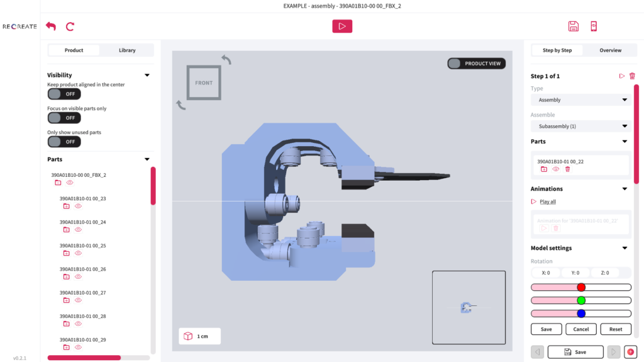This screenshot has height=362, width=644.
Task: Toggle Keep product aligned in the center
Action: [64, 94]
